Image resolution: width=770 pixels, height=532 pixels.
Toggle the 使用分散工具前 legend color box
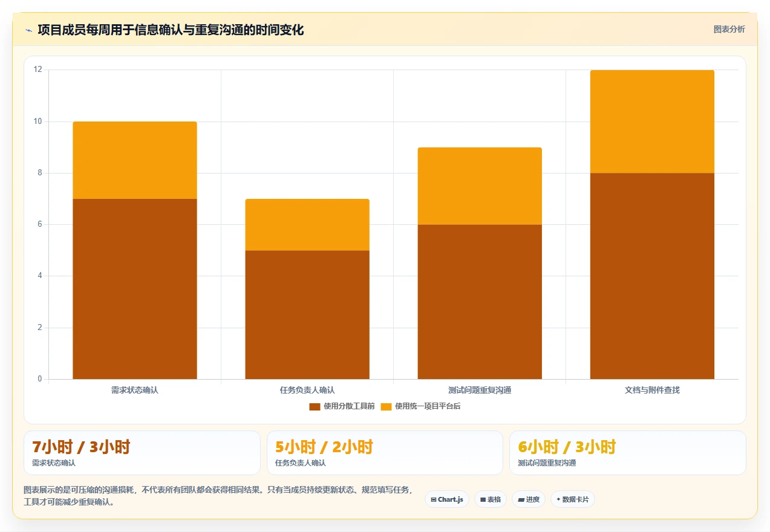click(x=315, y=406)
